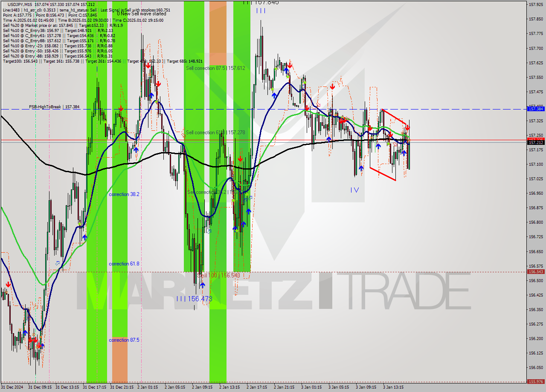Click the 156.800 price axis label
Image resolution: width=546 pixels, height=392 pixels.
536,222
